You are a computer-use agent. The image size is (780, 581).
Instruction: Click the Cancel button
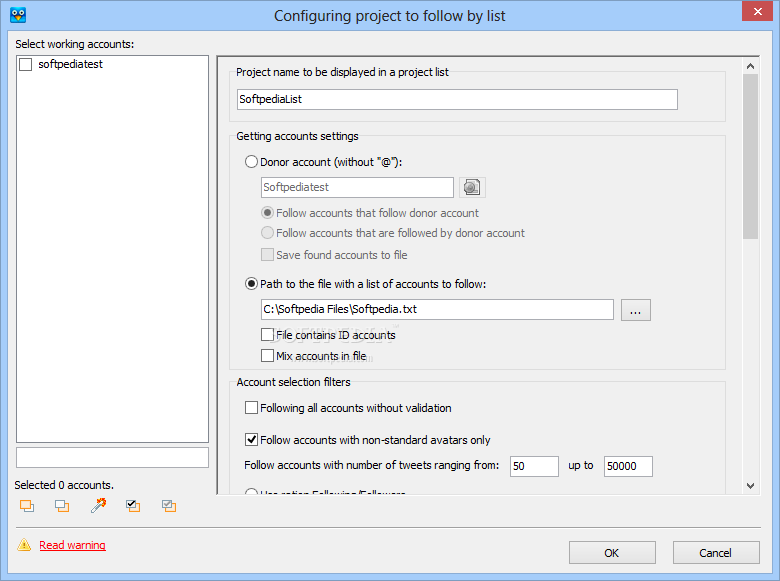coord(716,553)
